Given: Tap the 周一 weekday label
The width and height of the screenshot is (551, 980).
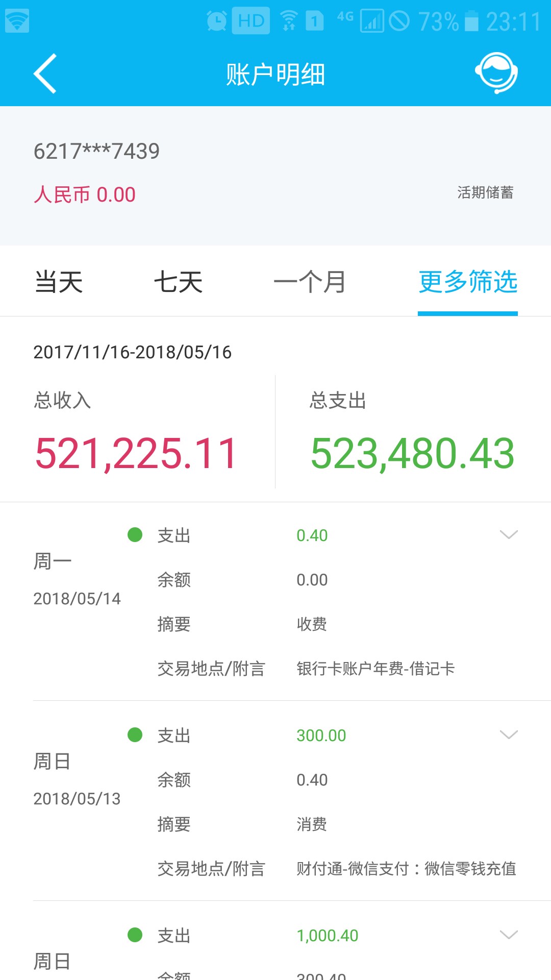Looking at the screenshot, I should 53,561.
